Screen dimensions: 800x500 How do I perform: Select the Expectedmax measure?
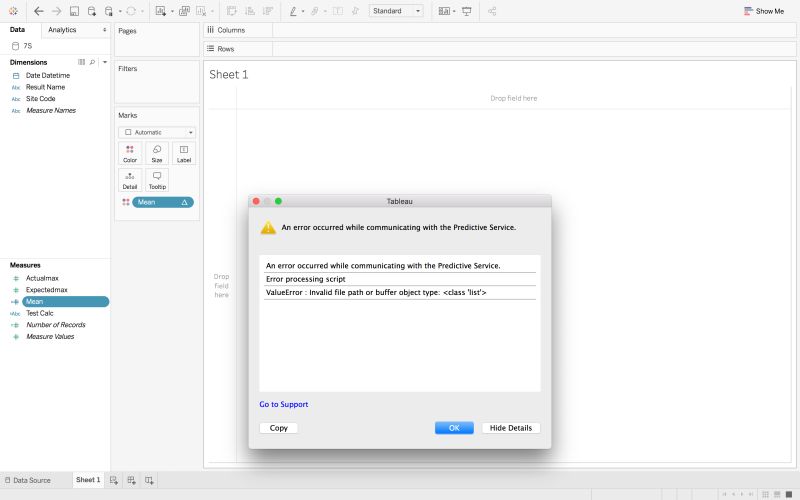click(46, 290)
